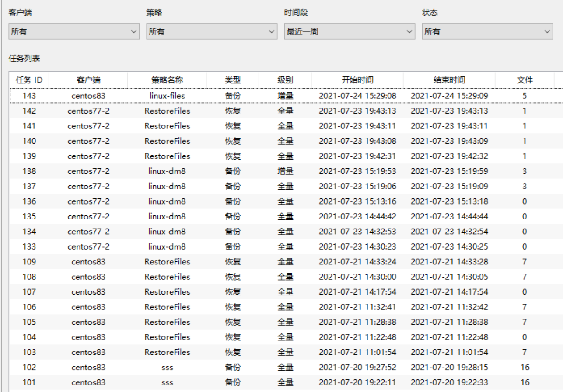Viewport: 563px width, 392px height.
Task: Sort by the 文件 column header
Action: tap(525, 80)
